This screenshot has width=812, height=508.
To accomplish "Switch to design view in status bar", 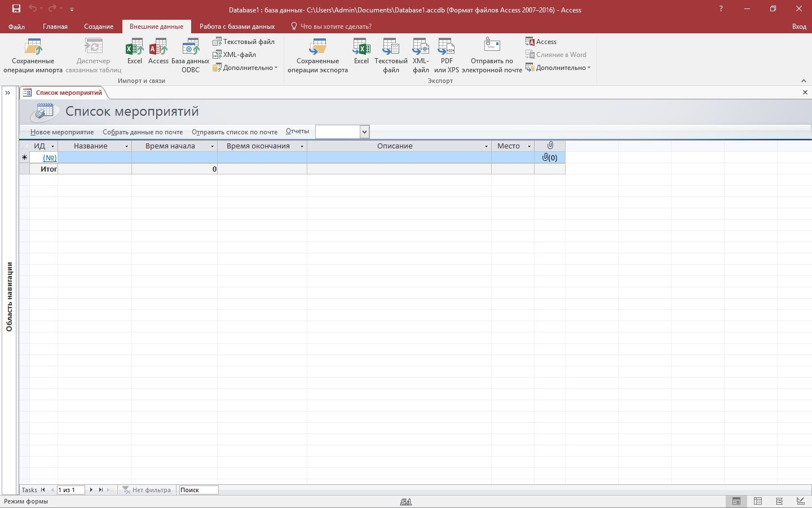I will tap(800, 501).
